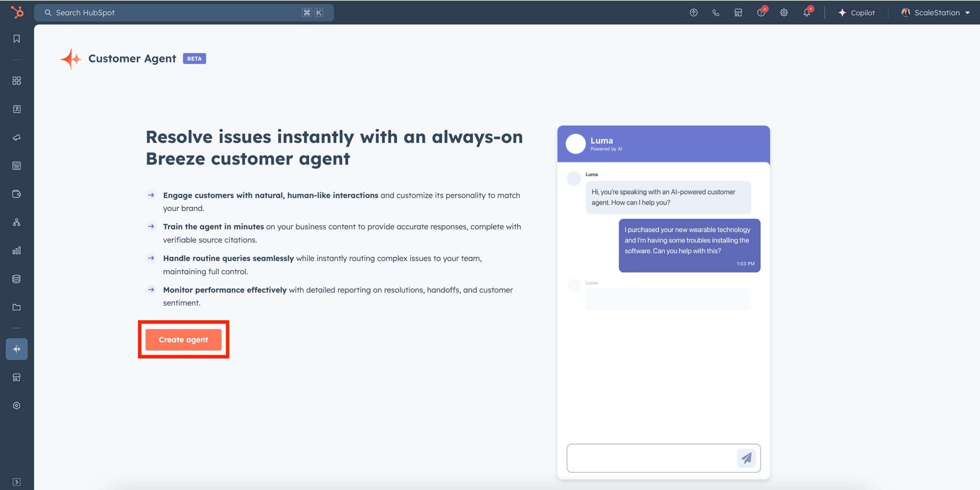The width and height of the screenshot is (980, 490).
Task: Open the Library folder icon
Action: click(16, 308)
